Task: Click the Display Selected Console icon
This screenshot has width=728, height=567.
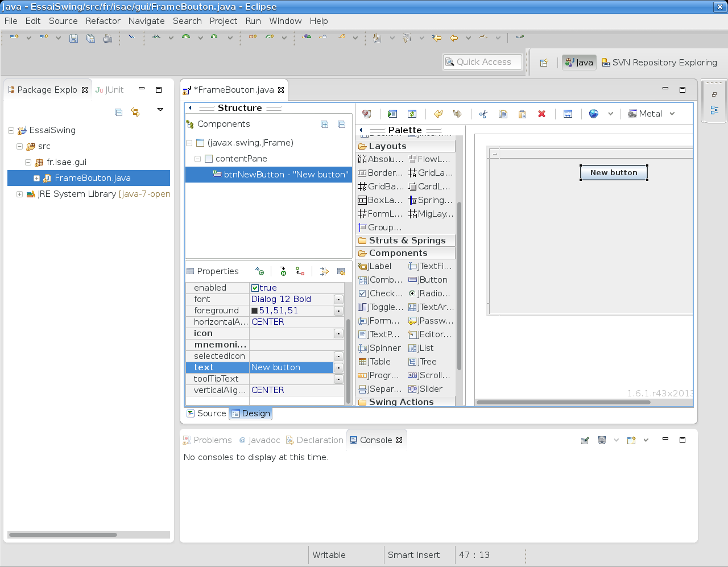Action: (602, 440)
